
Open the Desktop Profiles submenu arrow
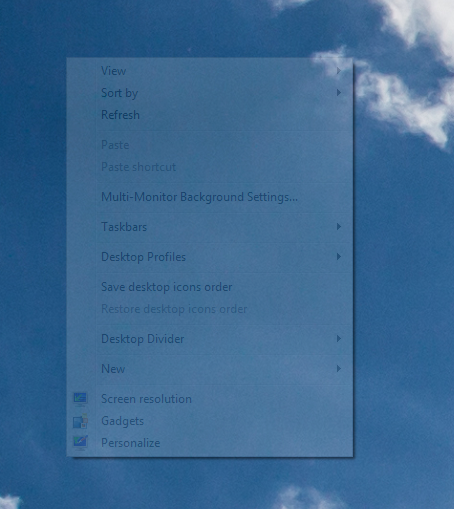[339, 257]
